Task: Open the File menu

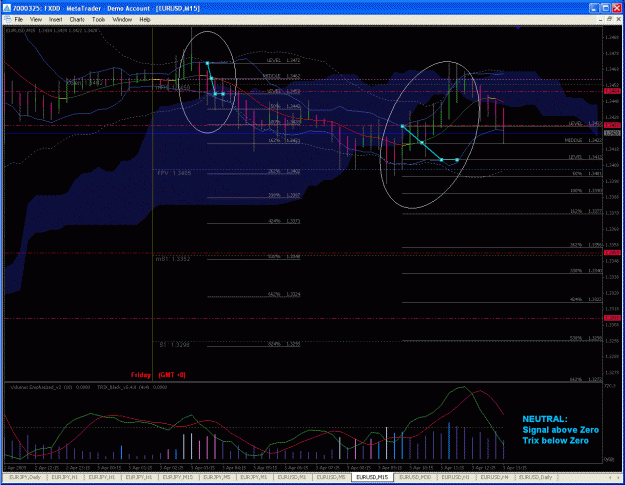Action: tap(19, 20)
